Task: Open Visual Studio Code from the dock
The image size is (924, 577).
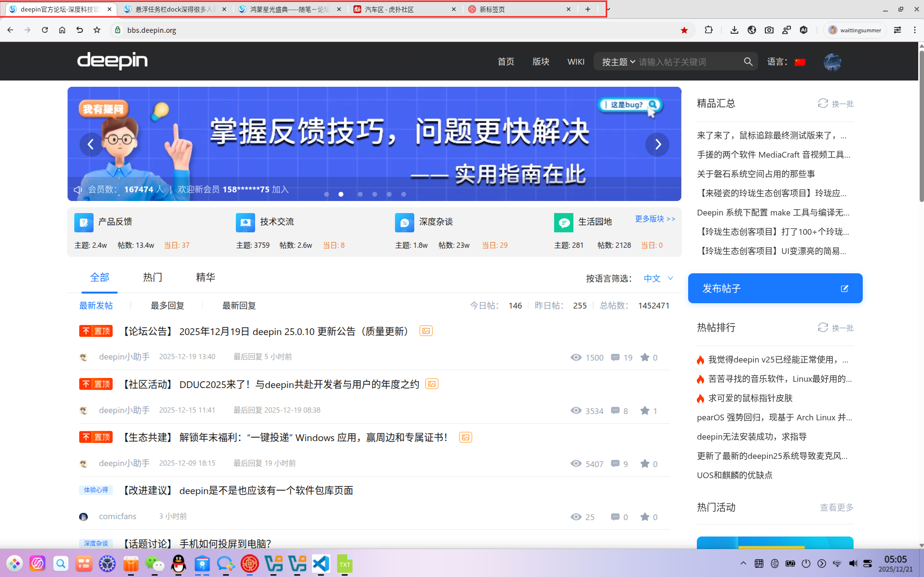Action: point(321,564)
